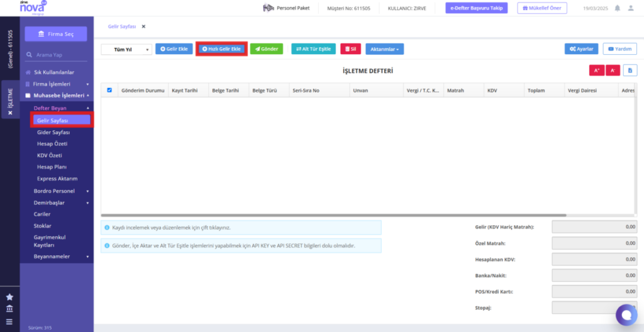Screen dimensions: 644x332
Task: Select KDV Özeti menu item
Action: click(x=49, y=155)
